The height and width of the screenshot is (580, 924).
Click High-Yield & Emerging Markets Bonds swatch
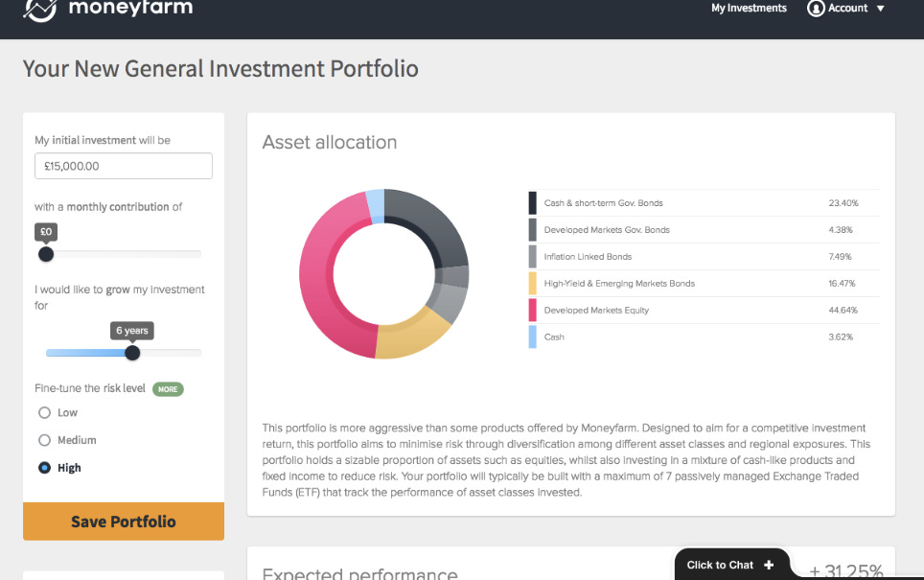(533, 284)
